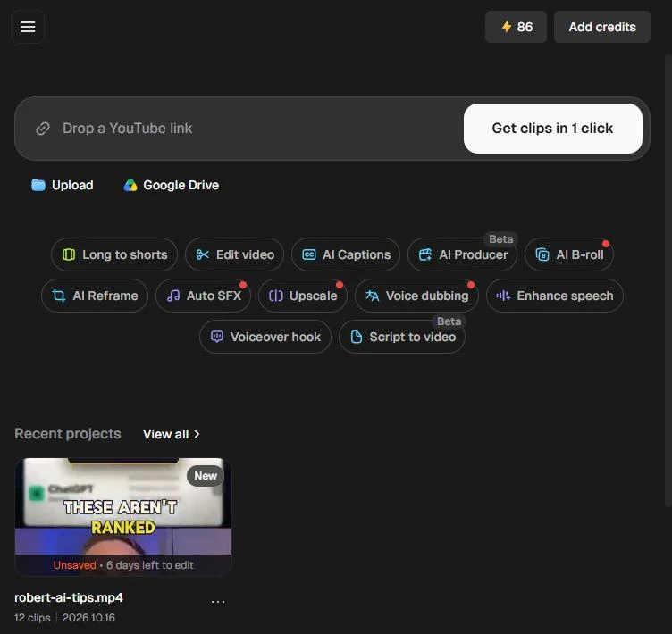Click the Long to shorts film icon
The image size is (672, 634).
click(x=69, y=254)
